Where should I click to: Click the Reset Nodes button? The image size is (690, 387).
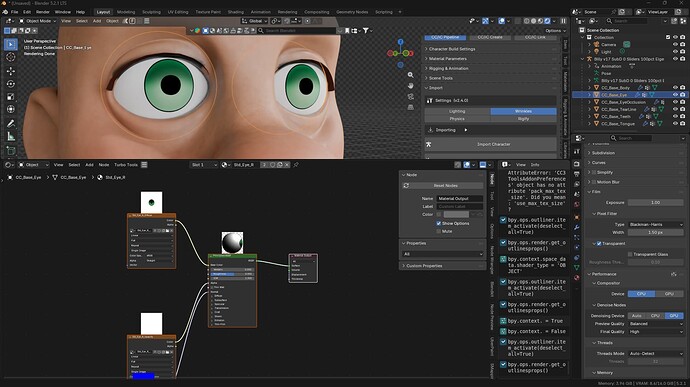point(442,186)
